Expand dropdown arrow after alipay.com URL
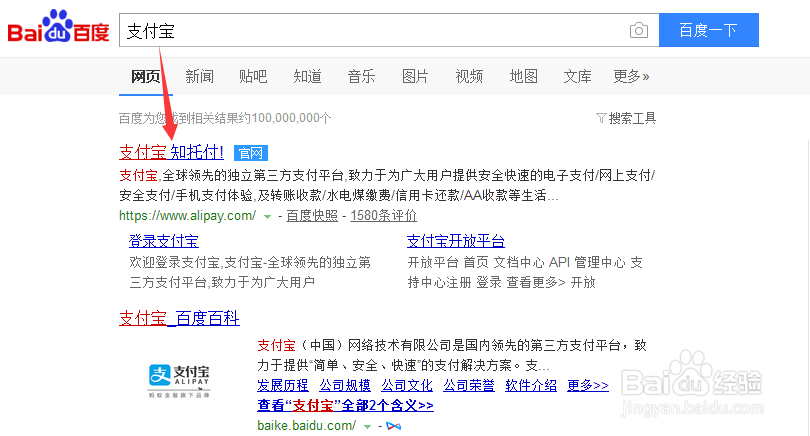Screen dimensions: 810x436 268,216
